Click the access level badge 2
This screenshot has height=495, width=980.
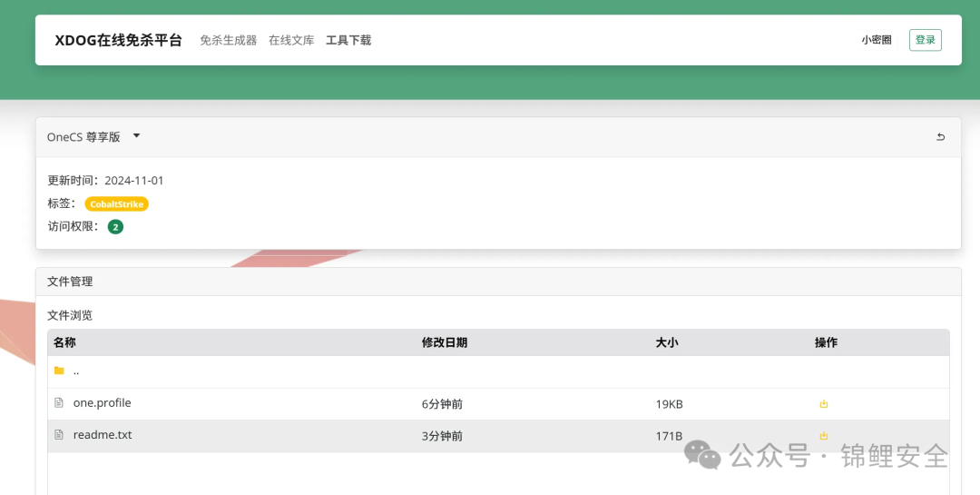pos(115,227)
